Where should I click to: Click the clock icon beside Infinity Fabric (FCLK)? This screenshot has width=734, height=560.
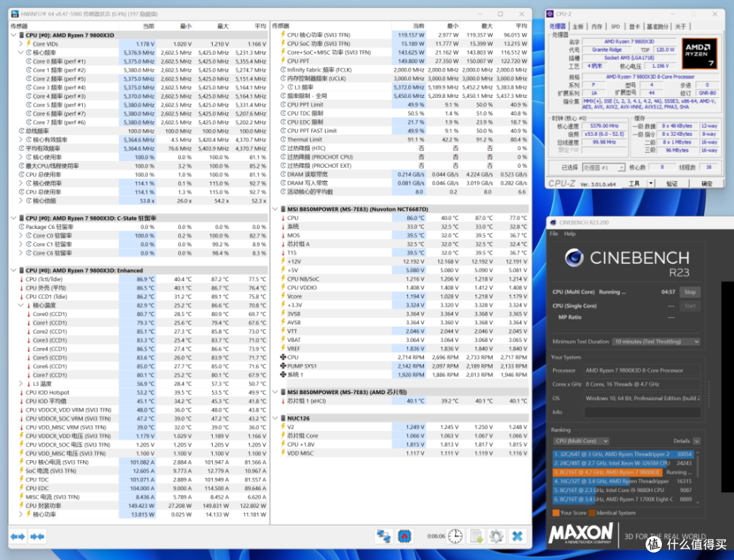point(283,70)
